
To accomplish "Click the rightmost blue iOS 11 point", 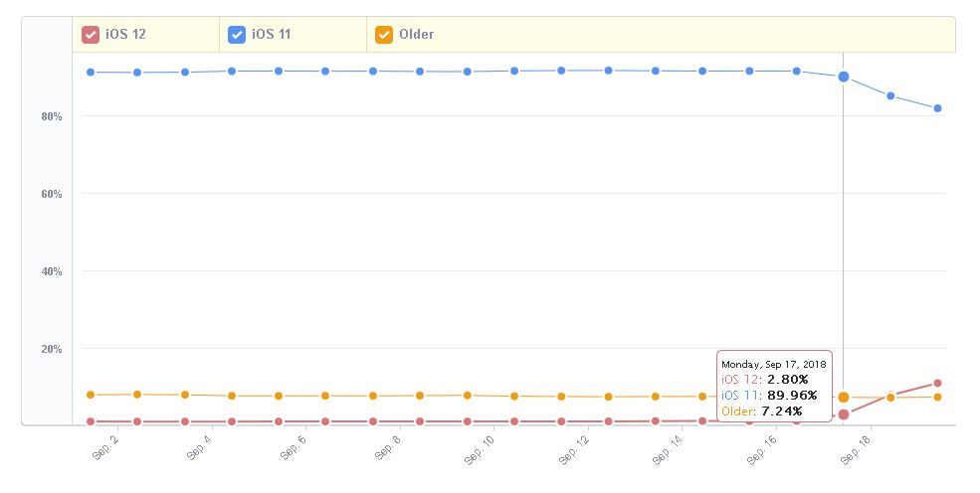I will (938, 108).
